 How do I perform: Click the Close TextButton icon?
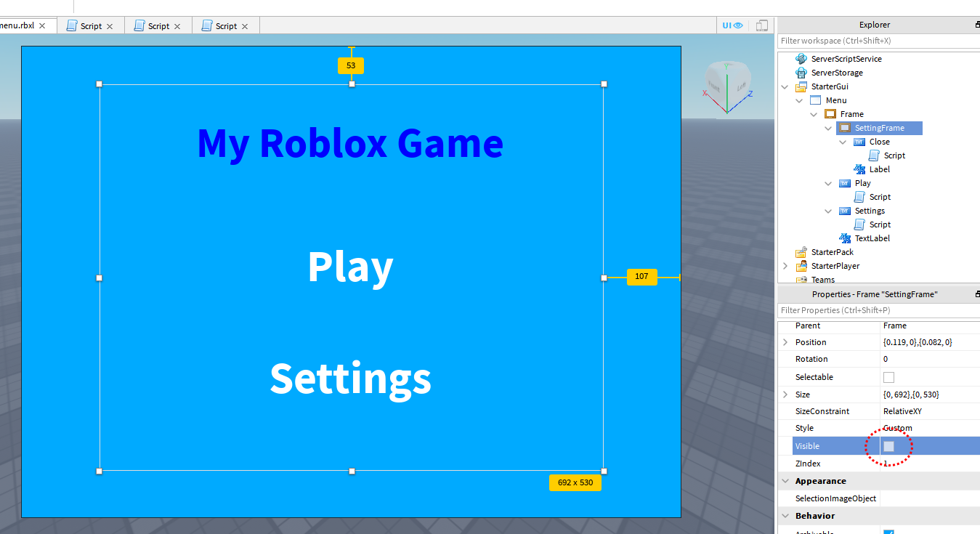[x=859, y=142]
